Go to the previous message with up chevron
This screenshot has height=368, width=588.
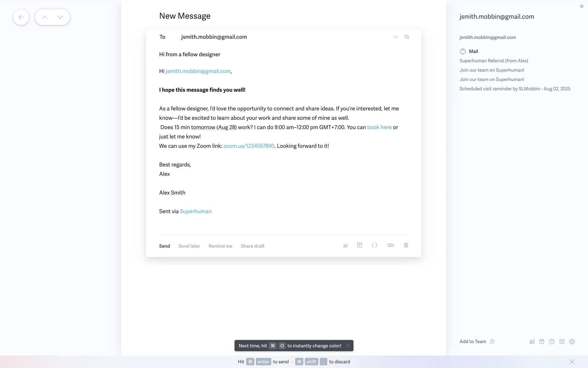45,17
